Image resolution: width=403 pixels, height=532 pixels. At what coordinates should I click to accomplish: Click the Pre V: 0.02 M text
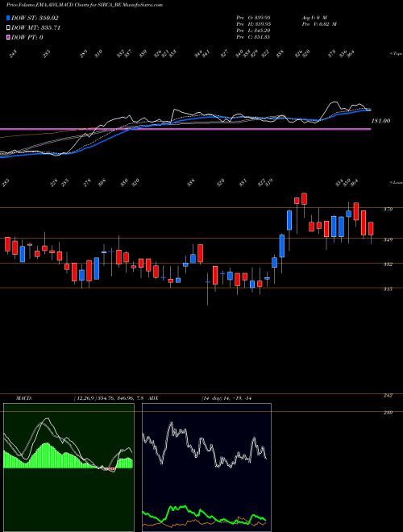(318, 24)
